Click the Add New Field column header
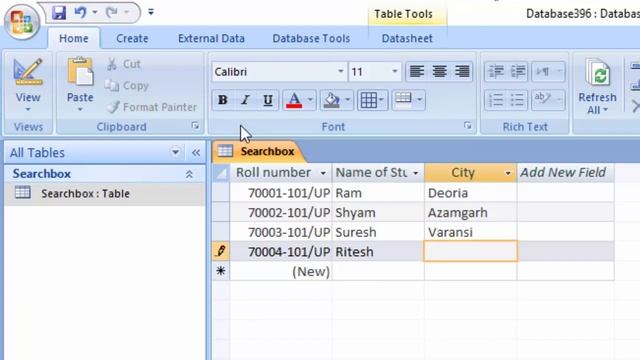640x360 pixels. [565, 173]
